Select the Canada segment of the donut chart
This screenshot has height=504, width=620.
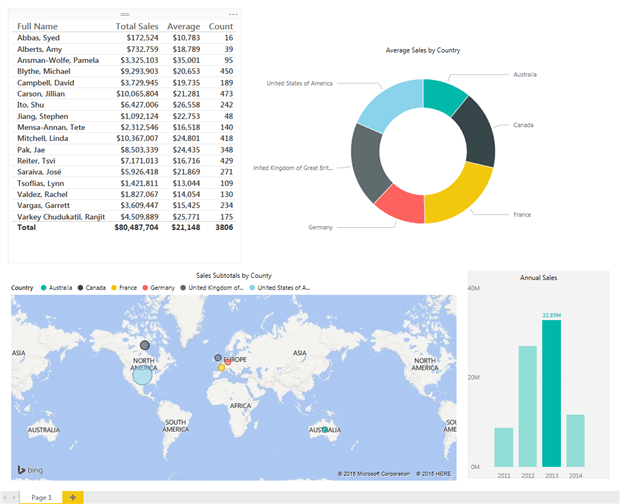(x=478, y=132)
